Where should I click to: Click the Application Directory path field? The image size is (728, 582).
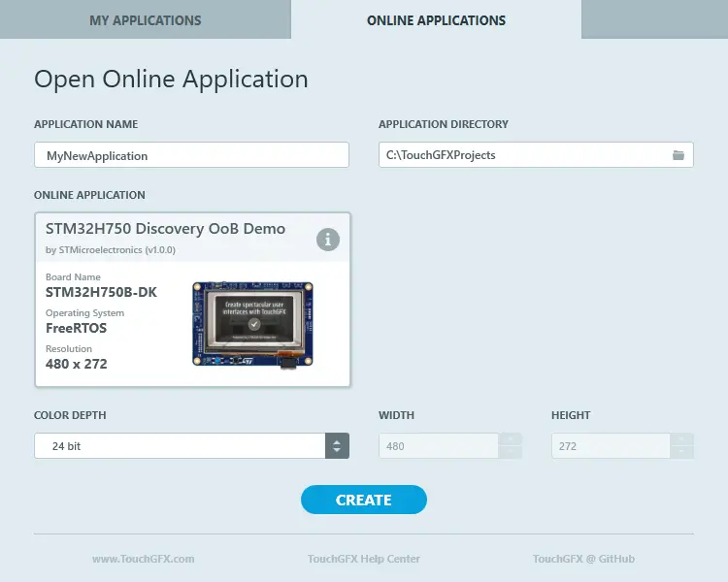[x=536, y=155]
